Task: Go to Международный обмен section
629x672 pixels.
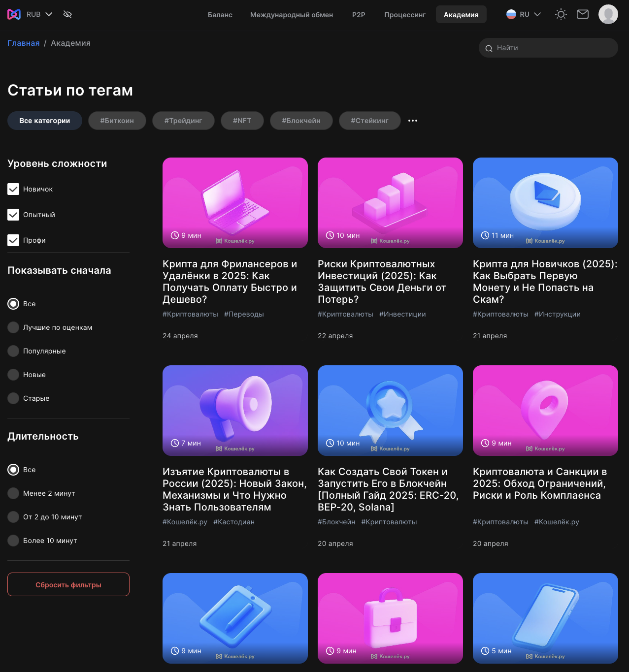Action: click(x=292, y=15)
